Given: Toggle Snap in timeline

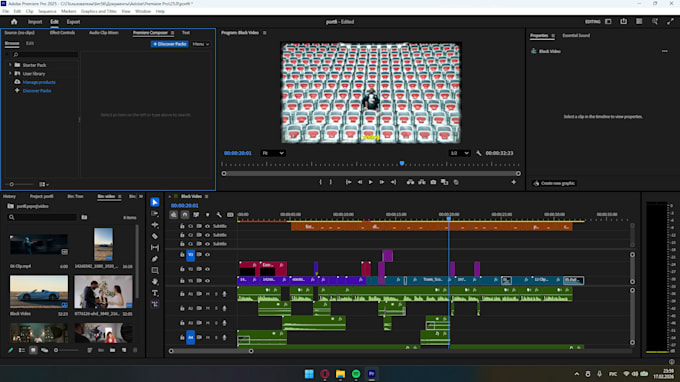Looking at the screenshot, I should (185, 215).
